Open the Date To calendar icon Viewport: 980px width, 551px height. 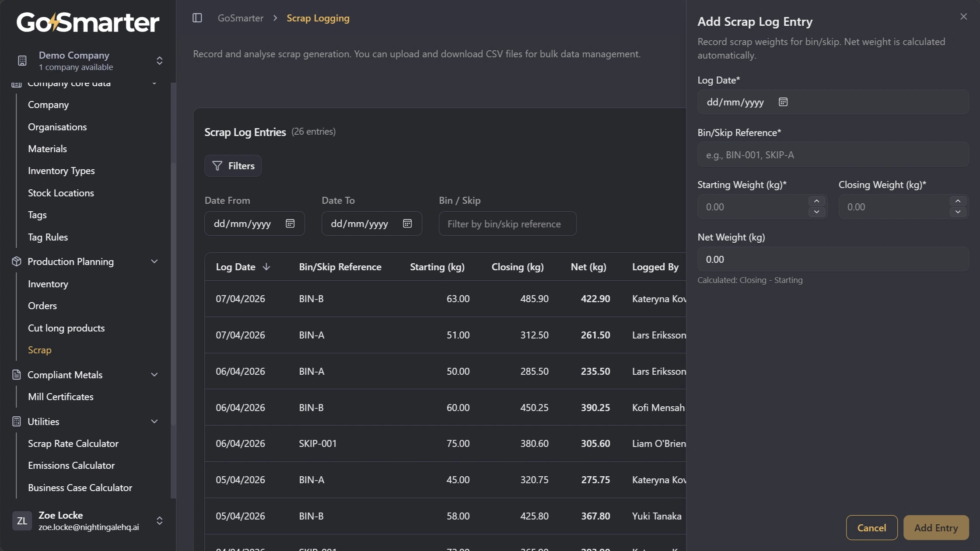click(x=407, y=223)
